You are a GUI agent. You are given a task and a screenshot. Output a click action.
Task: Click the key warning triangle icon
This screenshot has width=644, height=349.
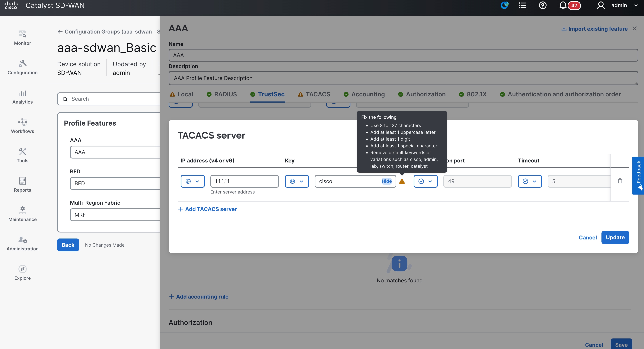(402, 181)
